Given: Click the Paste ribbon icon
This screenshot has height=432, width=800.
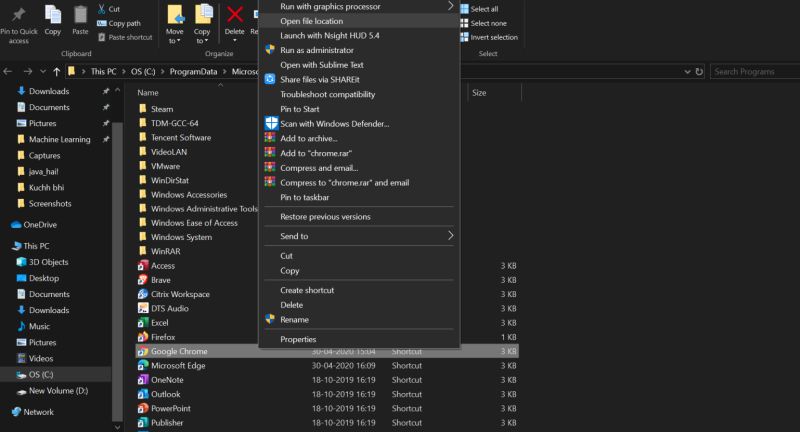Looking at the screenshot, I should click(x=80, y=14).
